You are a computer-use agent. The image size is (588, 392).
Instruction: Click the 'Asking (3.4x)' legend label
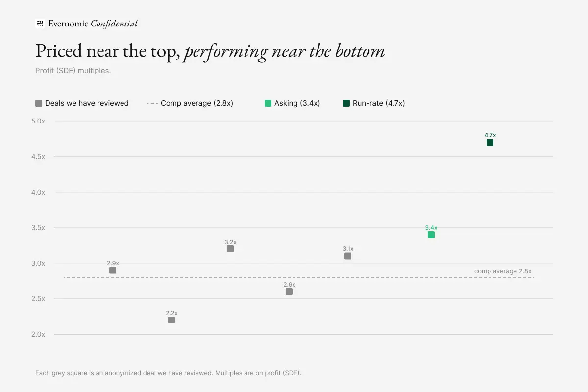point(297,103)
